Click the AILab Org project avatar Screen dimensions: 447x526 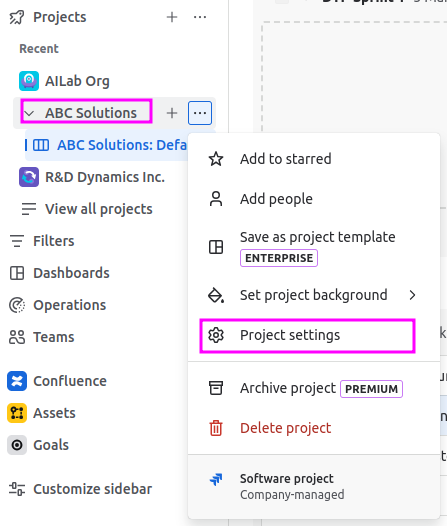(29, 81)
